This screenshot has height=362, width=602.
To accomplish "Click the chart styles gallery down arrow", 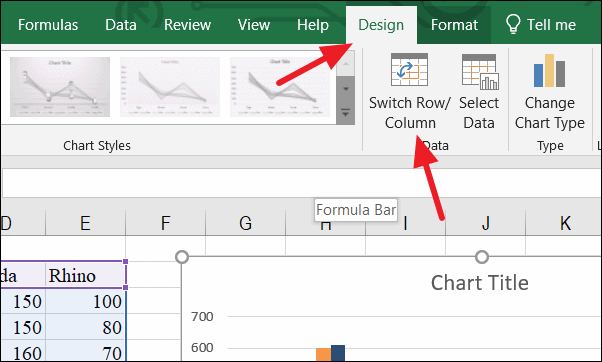I will [346, 89].
